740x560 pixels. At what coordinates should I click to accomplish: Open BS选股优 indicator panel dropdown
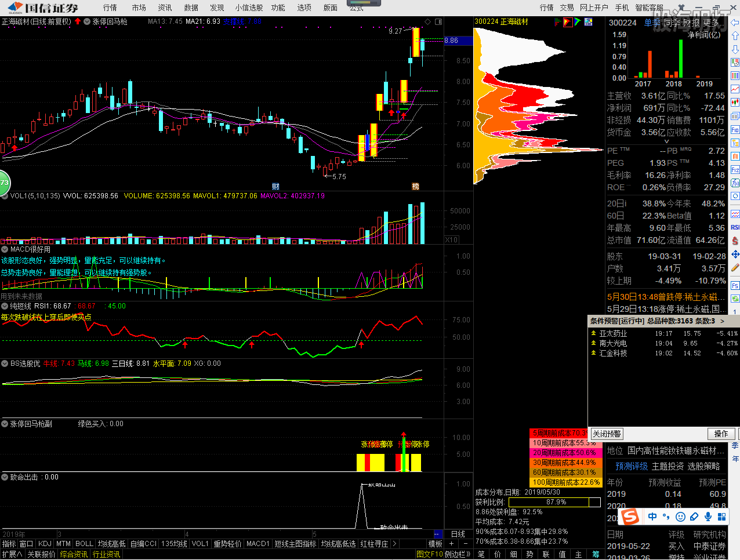5,363
